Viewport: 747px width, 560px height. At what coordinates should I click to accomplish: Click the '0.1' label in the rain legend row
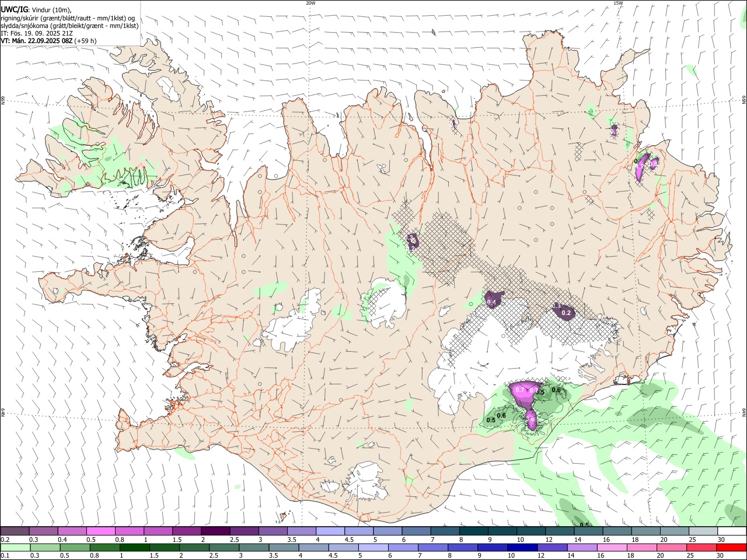point(5,556)
